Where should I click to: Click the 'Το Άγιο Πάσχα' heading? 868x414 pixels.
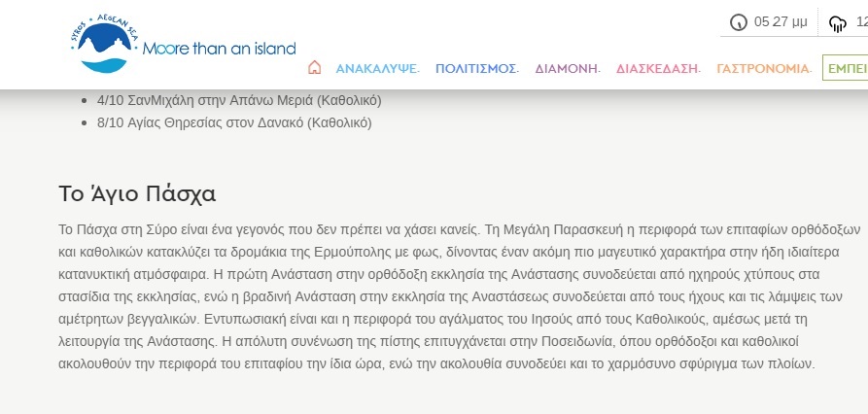(137, 193)
